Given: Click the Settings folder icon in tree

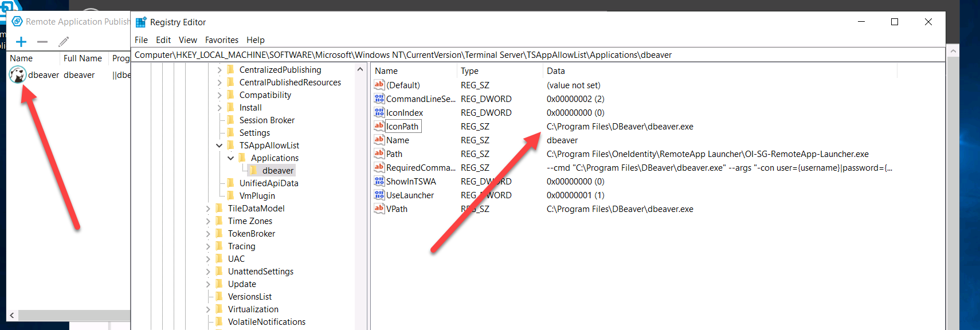Looking at the screenshot, I should point(230,132).
